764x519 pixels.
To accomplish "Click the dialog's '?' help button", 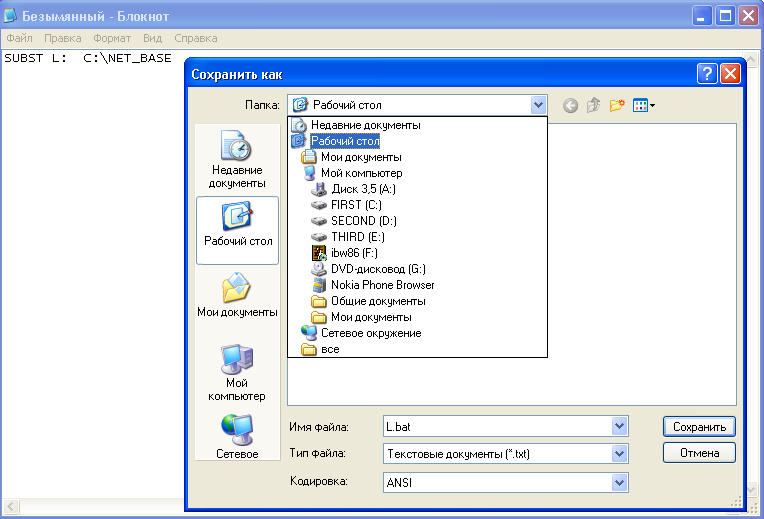I will tap(707, 74).
